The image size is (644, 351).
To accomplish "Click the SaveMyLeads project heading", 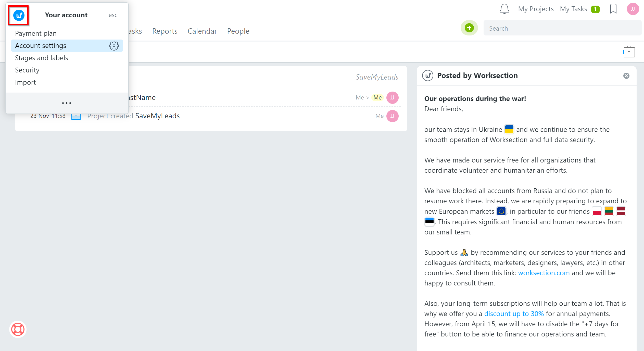I will point(377,77).
